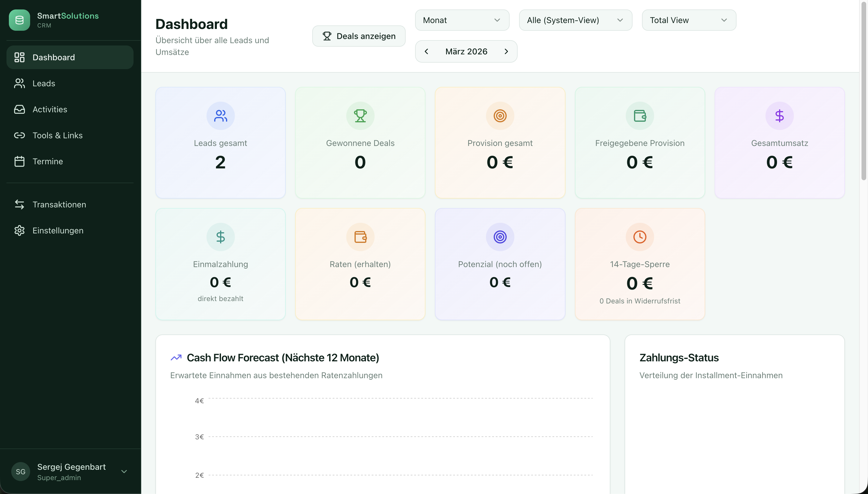Click the Deals anzeigen button
This screenshot has height=494, width=868.
click(x=359, y=36)
